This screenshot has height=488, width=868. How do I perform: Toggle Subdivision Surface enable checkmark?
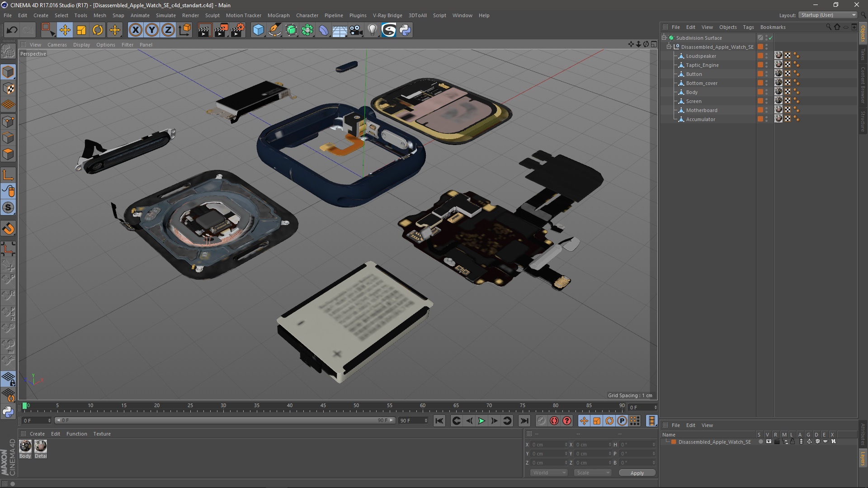(771, 38)
